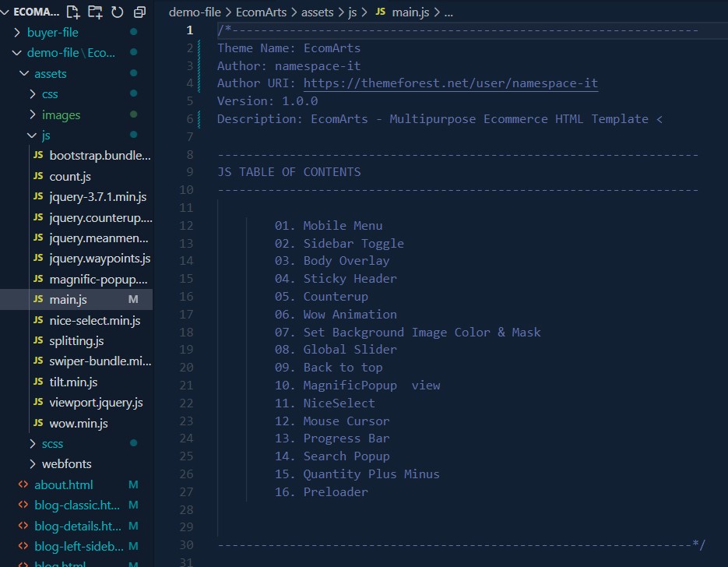Screen dimensions: 728x567
Task: Refresh the Explorer file tree
Action: (117, 12)
